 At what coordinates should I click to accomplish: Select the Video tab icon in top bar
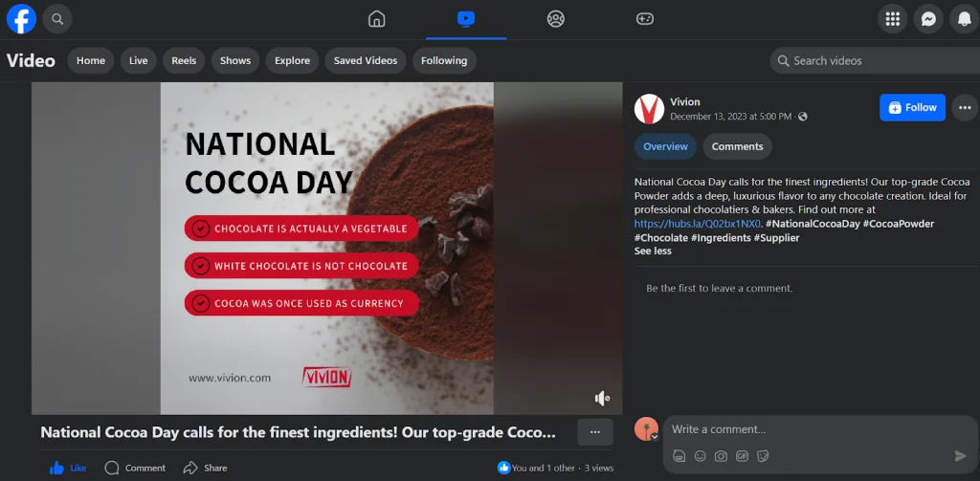[466, 19]
